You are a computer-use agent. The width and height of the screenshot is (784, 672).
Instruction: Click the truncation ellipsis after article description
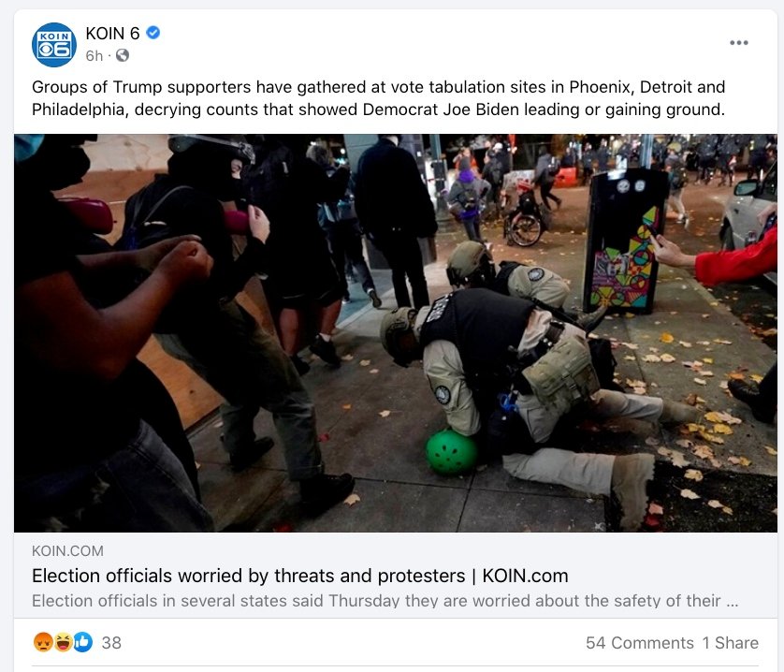click(x=732, y=603)
